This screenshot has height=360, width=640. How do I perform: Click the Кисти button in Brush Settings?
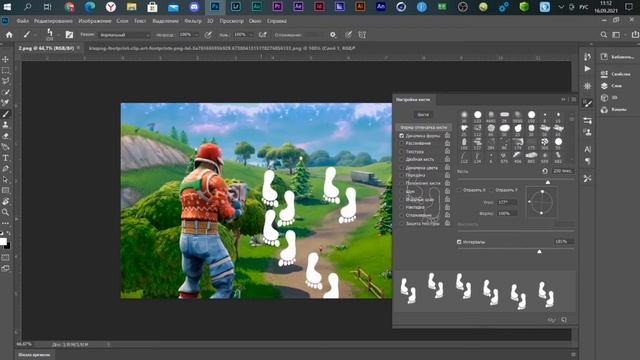pyautogui.click(x=423, y=115)
